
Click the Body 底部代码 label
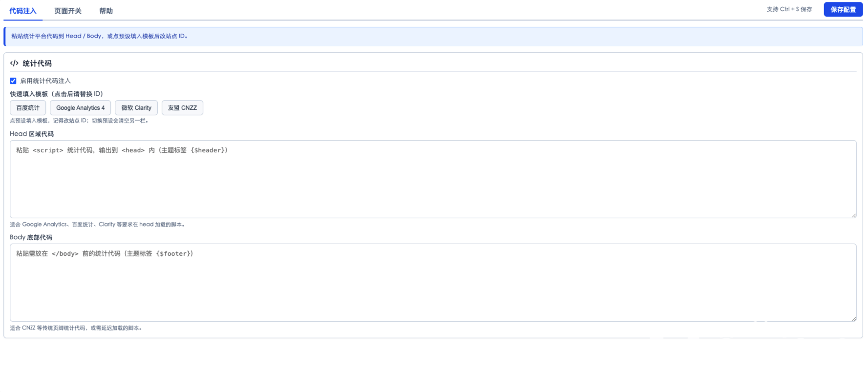(31, 237)
